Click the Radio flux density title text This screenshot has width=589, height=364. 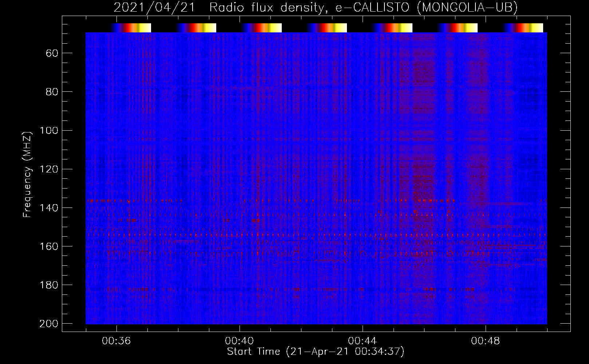266,8
